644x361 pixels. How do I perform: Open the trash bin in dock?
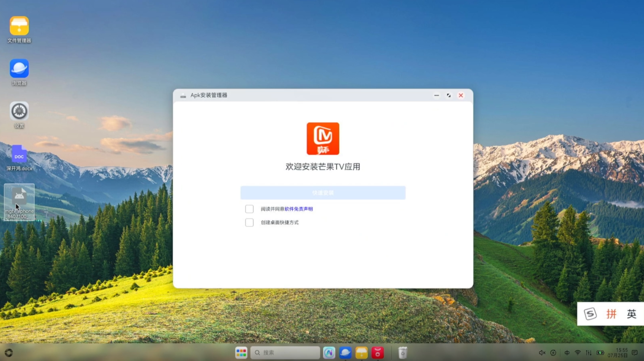pos(403,352)
